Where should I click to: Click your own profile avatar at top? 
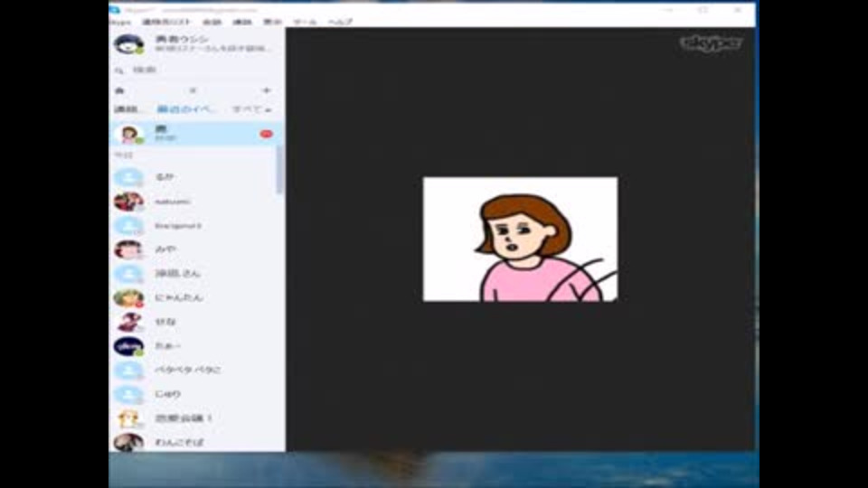pos(129,43)
